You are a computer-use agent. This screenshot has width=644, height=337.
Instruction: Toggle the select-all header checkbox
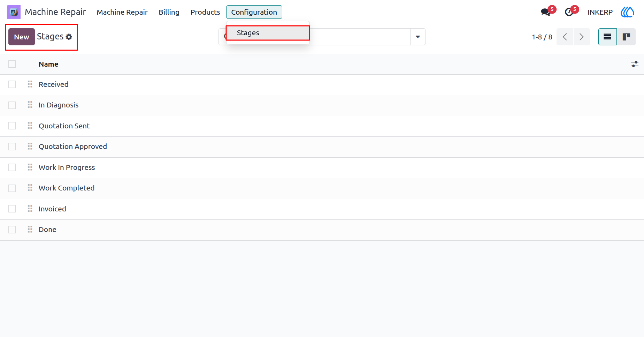pyautogui.click(x=12, y=64)
